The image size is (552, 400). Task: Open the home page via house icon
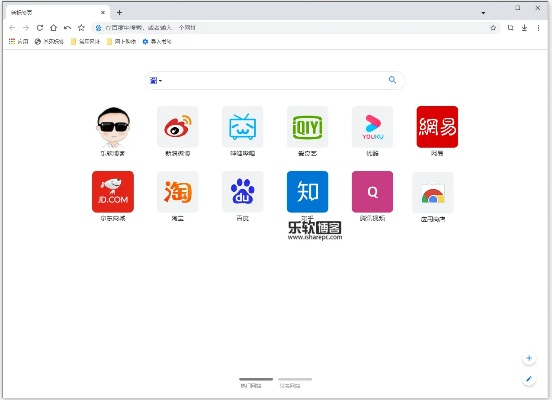coord(54,27)
